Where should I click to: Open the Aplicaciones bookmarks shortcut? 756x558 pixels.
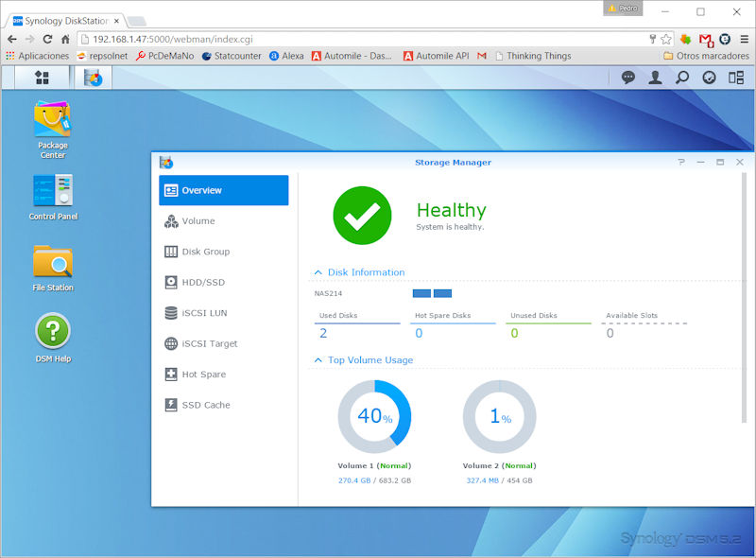38,56
